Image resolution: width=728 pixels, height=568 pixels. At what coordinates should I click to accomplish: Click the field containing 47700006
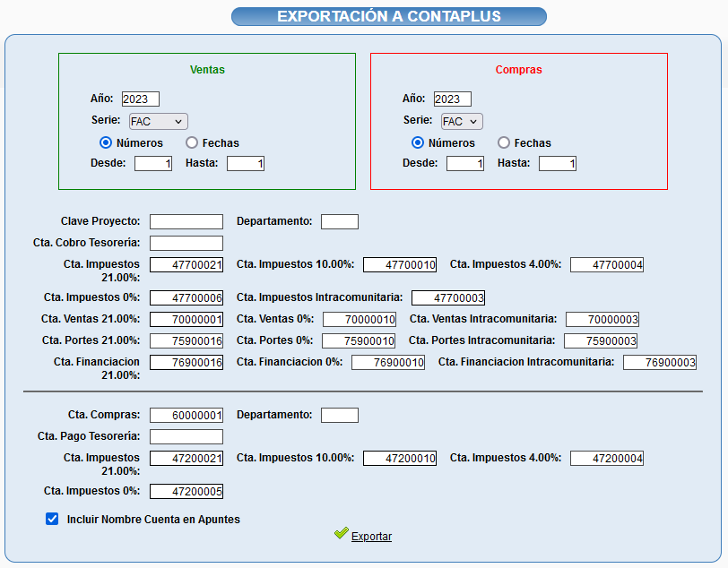[186, 298]
